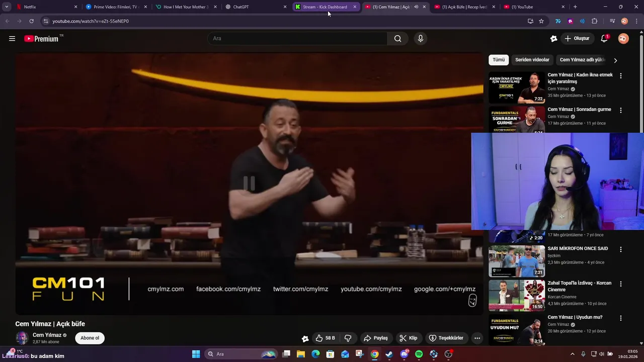The image size is (644, 362).
Task: Show hidden system tray icons chevron
Action: pos(573,354)
